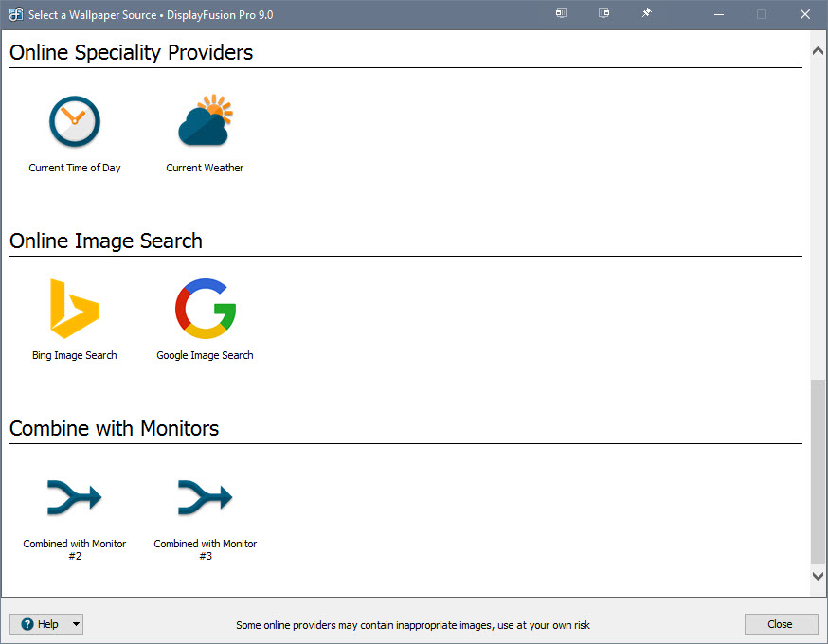Click the span-across-monitors title bar icon
Image resolution: width=828 pixels, height=644 pixels.
click(603, 13)
